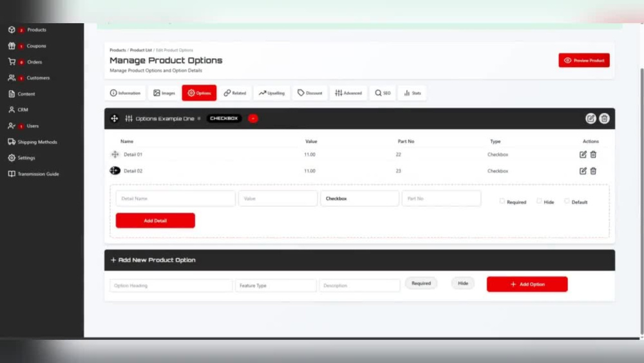Switch to the Advanced tab

(x=348, y=93)
